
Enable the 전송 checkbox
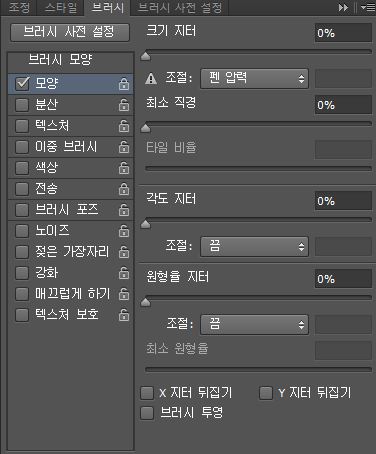[22, 189]
